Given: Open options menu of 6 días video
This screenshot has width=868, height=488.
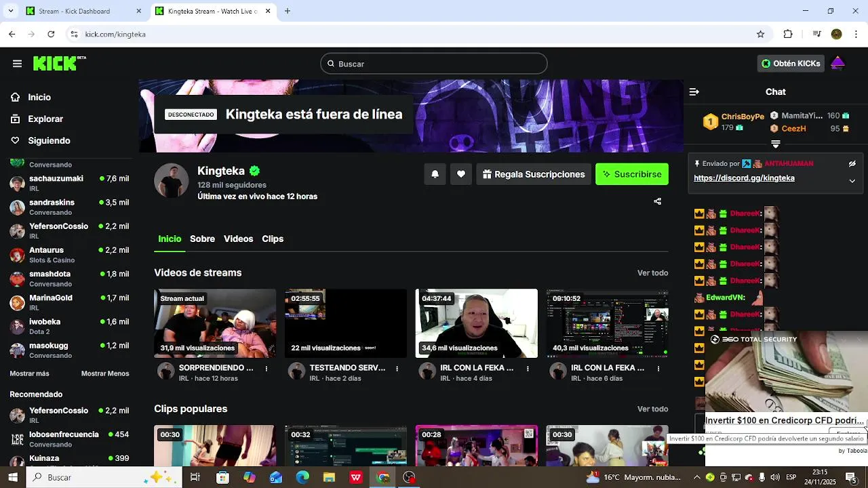Looking at the screenshot, I should 659,369.
